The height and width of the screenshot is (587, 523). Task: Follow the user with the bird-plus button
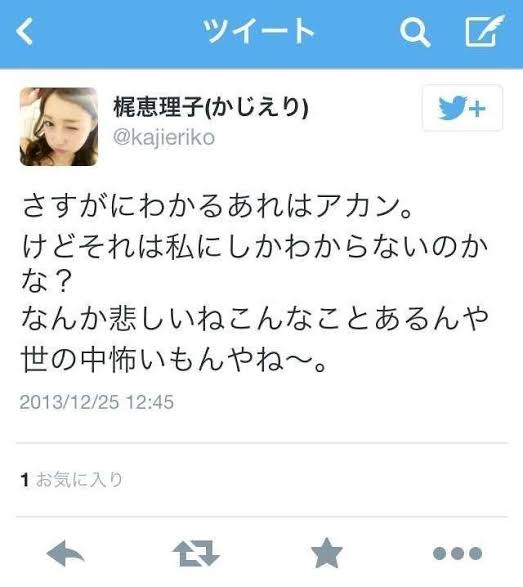pyautogui.click(x=462, y=108)
